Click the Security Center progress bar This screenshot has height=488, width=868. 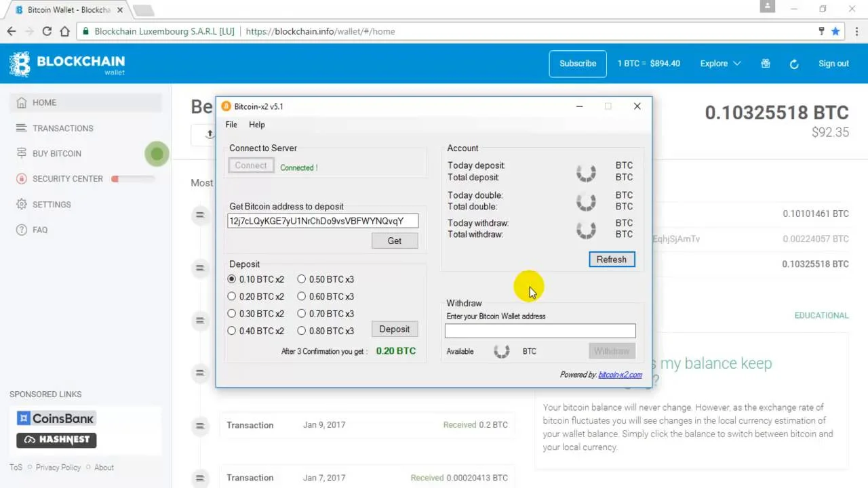pos(134,179)
